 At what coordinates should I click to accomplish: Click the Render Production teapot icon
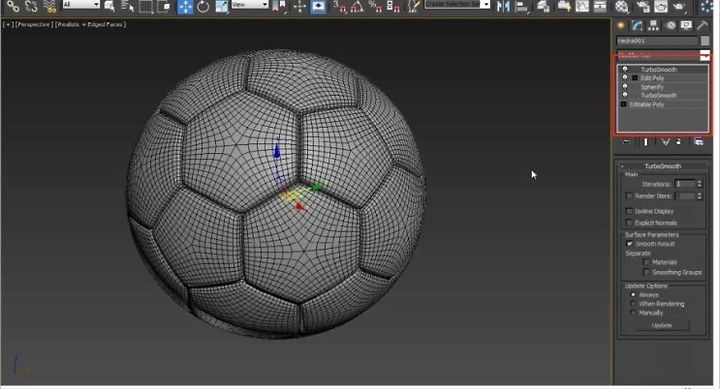(x=680, y=6)
